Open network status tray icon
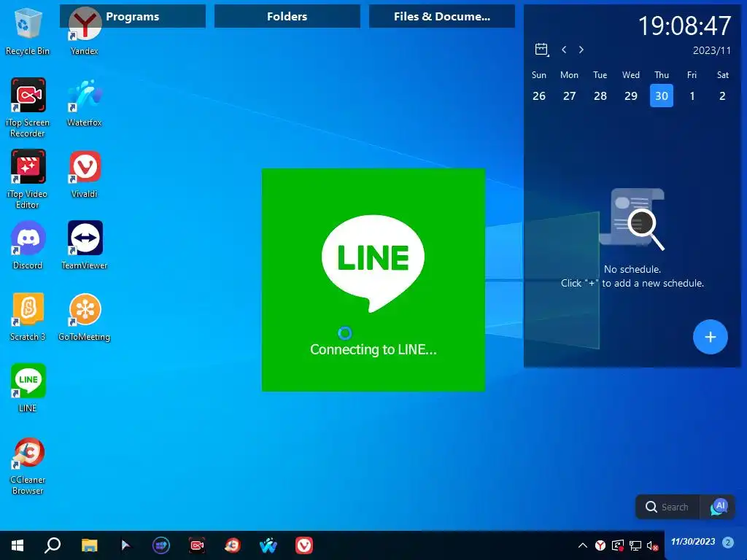The image size is (747, 560). 635,545
